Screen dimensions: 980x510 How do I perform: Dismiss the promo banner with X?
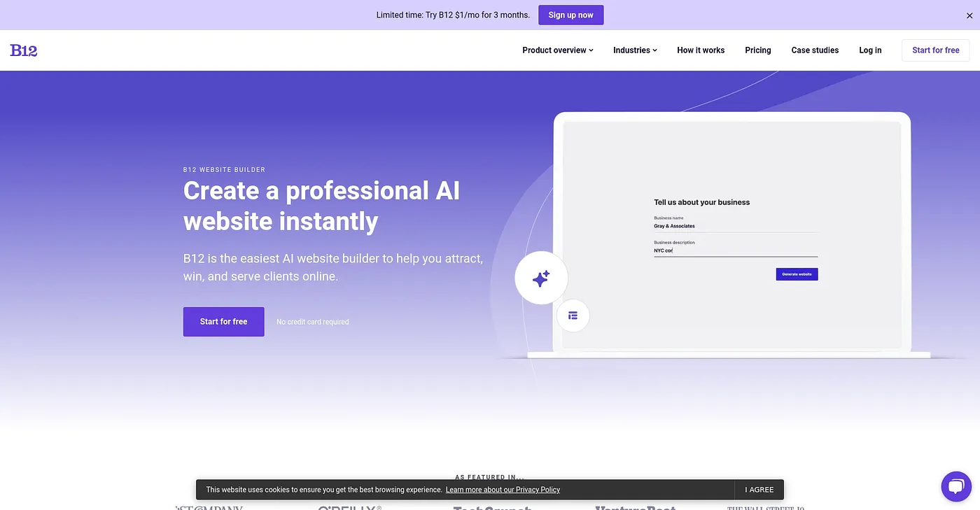969,15
